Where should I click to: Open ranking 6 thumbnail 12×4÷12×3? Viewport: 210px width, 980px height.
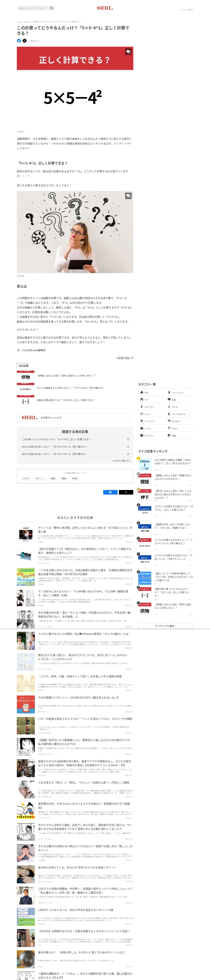click(x=145, y=544)
